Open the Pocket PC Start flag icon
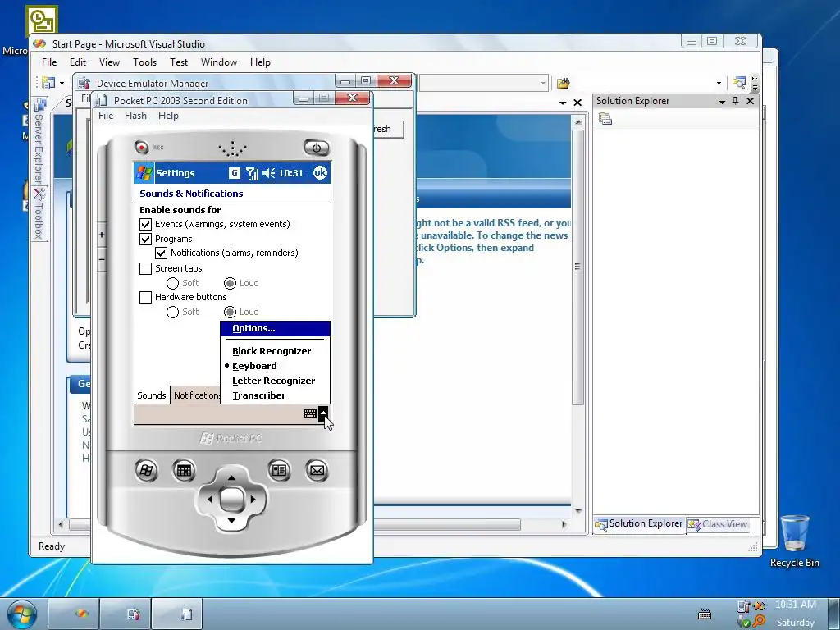Screen dimensions: 840x630 point(144,173)
